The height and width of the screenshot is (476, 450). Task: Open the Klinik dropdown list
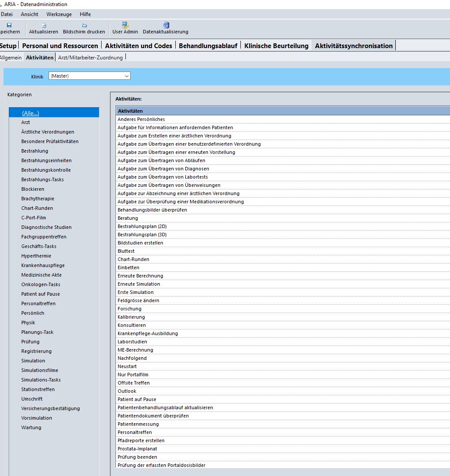tap(126, 76)
